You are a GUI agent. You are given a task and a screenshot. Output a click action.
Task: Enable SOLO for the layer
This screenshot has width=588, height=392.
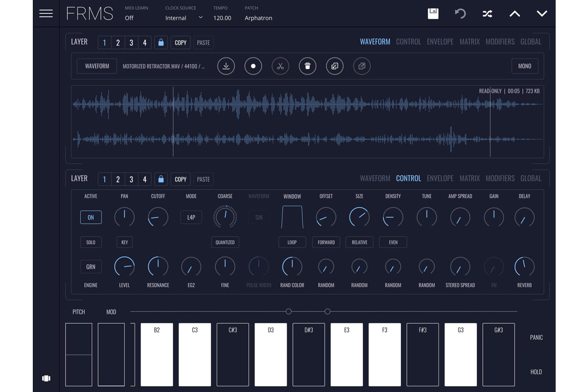[91, 242]
